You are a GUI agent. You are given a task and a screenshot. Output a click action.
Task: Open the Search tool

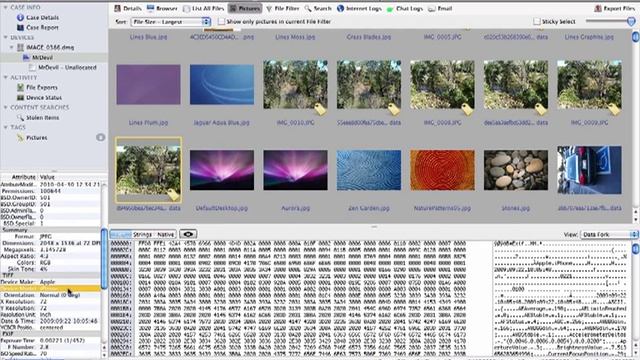pyautogui.click(x=318, y=8)
